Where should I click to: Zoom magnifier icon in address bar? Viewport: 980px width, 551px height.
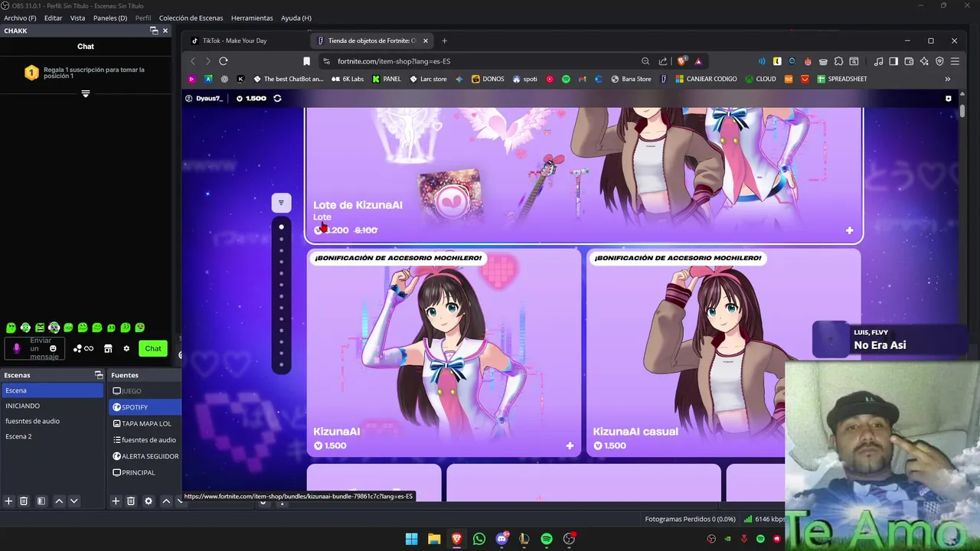tap(645, 61)
